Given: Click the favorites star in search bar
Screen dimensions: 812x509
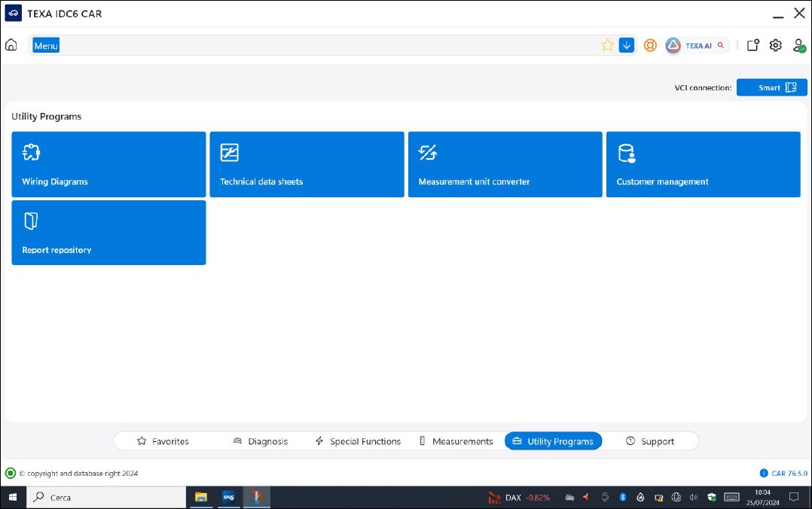Looking at the screenshot, I should [608, 45].
